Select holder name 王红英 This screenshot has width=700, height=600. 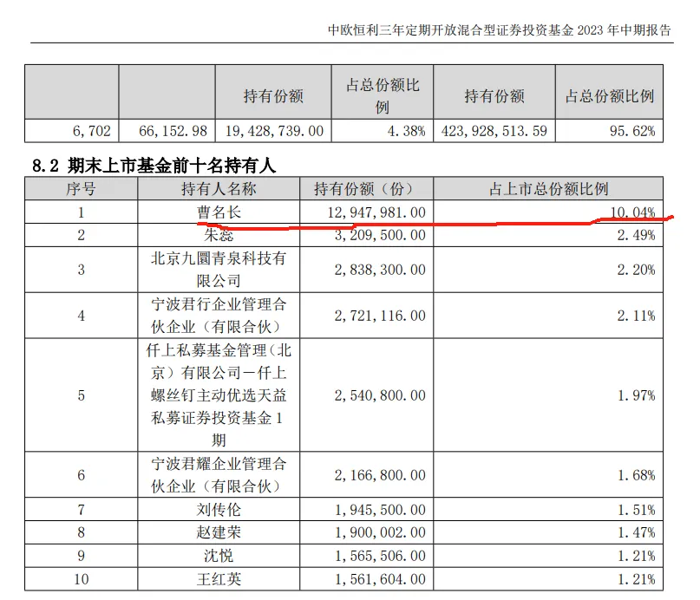pos(219,579)
